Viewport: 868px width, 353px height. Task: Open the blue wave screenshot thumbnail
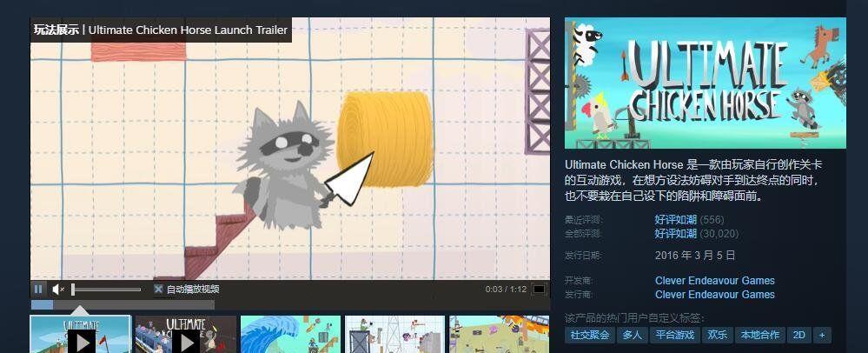point(290,334)
